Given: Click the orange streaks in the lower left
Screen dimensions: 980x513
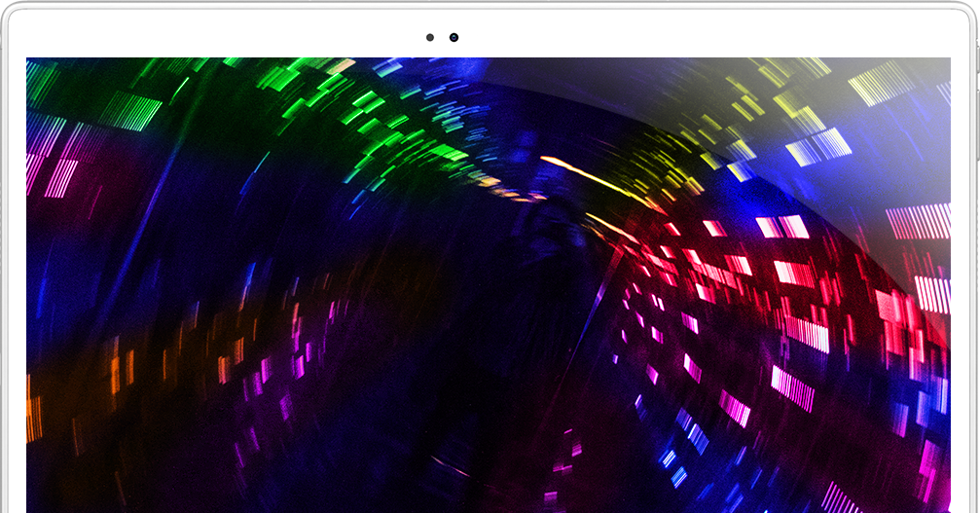Looking at the screenshot, I should (x=119, y=370).
